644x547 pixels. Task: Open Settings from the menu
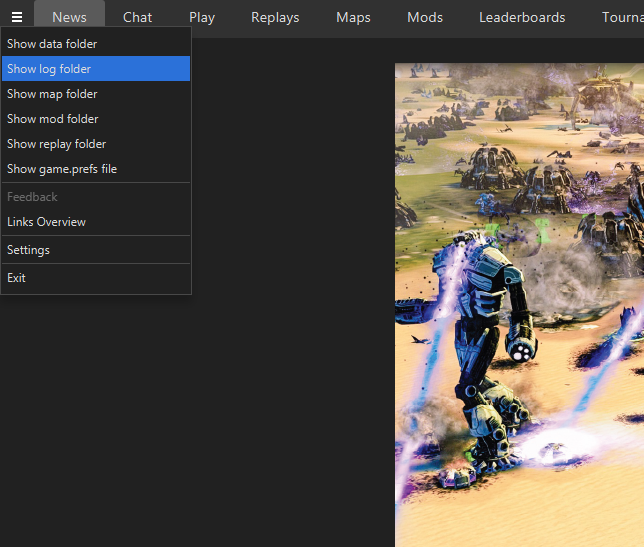[x=96, y=250]
